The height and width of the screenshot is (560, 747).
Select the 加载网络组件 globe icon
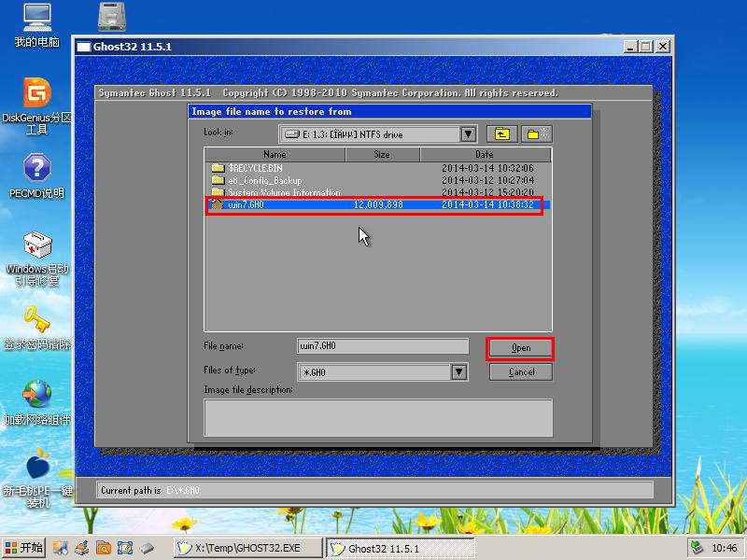(x=36, y=403)
